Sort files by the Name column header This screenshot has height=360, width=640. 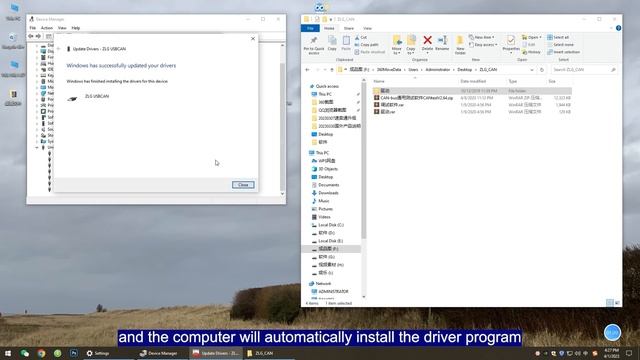tap(379, 81)
